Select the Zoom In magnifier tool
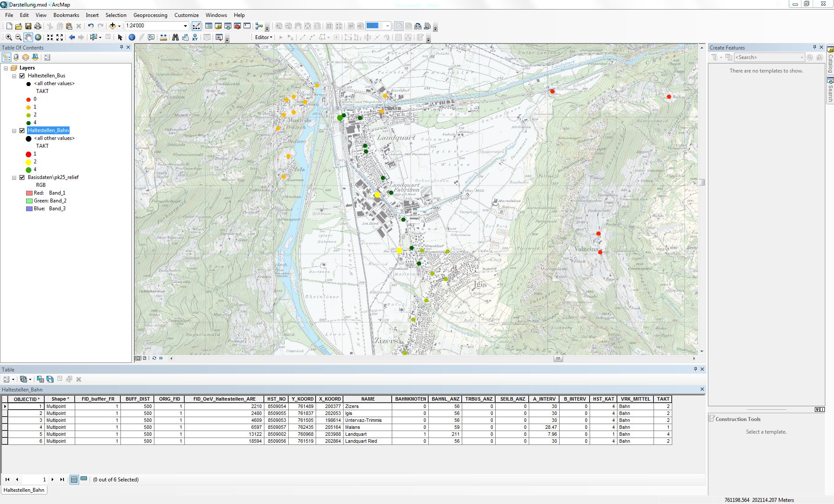 (x=9, y=37)
